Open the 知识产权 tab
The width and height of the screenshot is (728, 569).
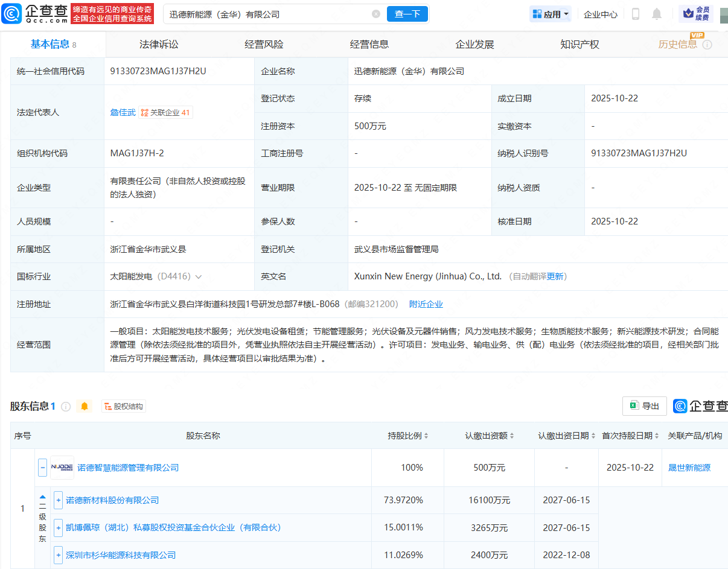(x=579, y=43)
